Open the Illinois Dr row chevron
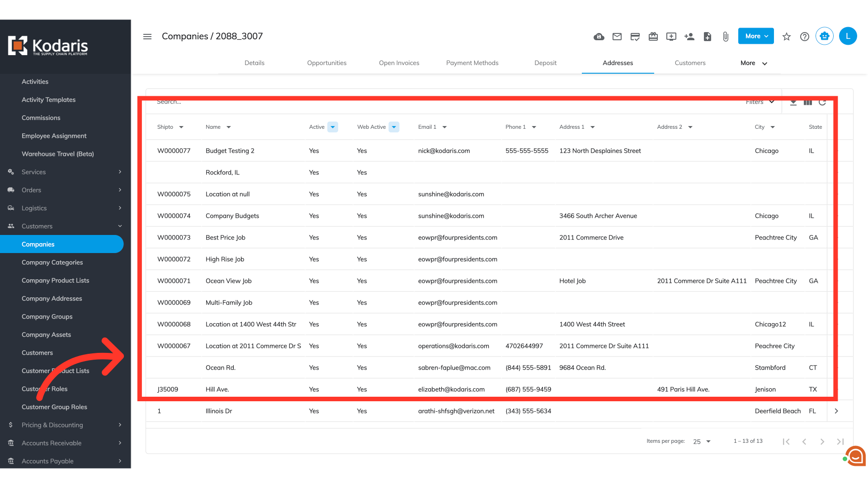868x488 pixels. click(836, 411)
